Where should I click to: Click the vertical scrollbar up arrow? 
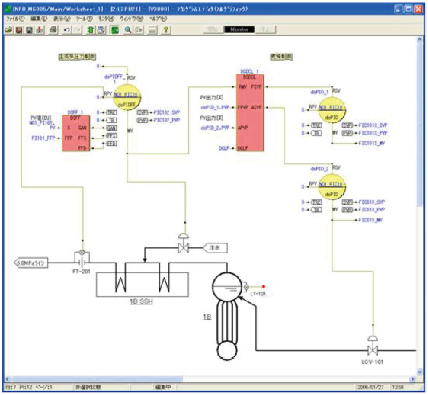coord(420,40)
